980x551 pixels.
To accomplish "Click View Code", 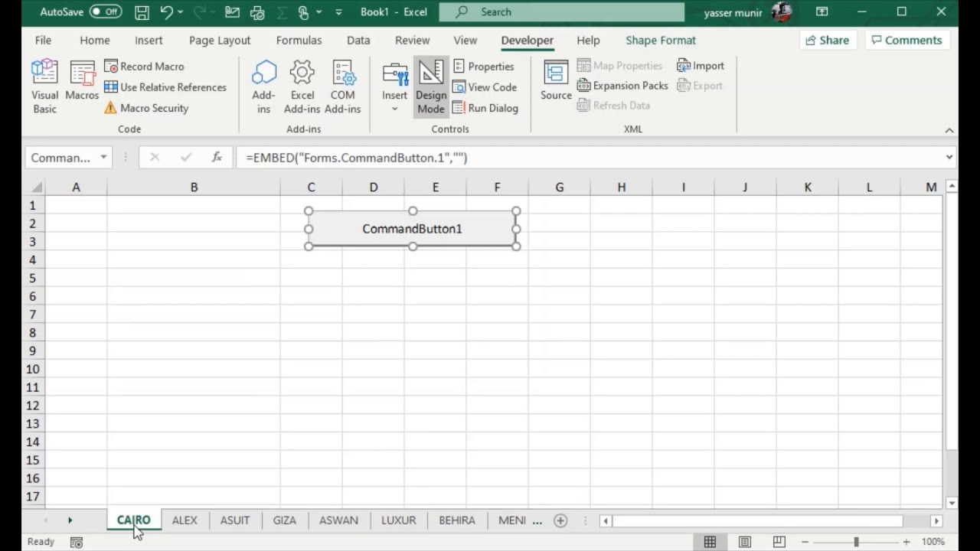I will coord(485,87).
